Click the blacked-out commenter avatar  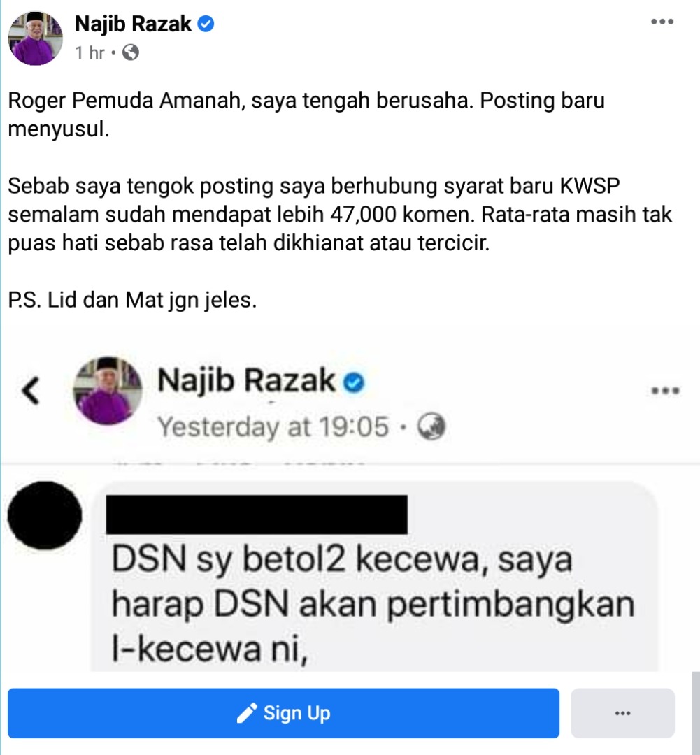pos(45,516)
